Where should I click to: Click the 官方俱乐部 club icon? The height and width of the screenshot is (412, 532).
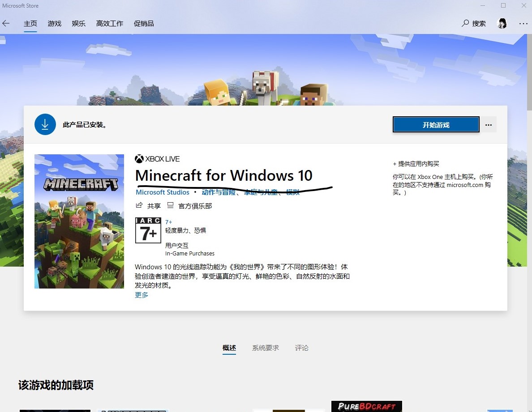point(170,205)
